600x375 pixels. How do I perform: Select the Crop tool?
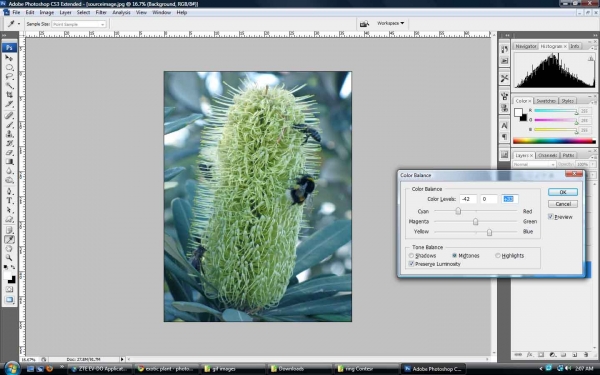pyautogui.click(x=9, y=95)
